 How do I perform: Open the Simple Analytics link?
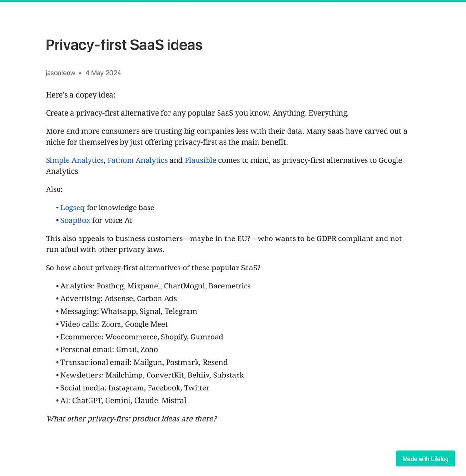(x=74, y=160)
